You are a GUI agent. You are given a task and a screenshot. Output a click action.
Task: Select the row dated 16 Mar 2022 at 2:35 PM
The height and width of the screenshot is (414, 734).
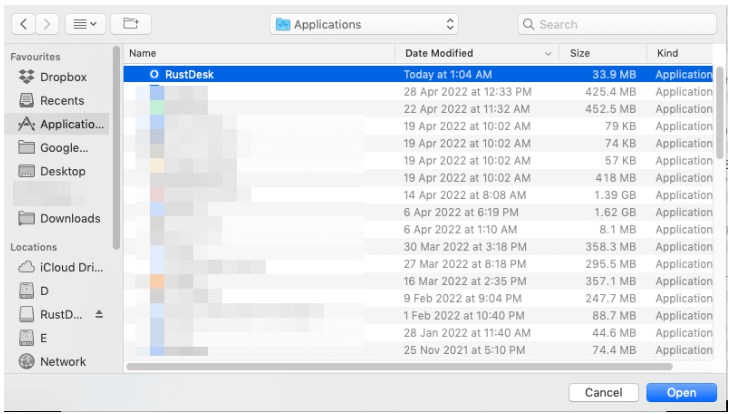418,281
